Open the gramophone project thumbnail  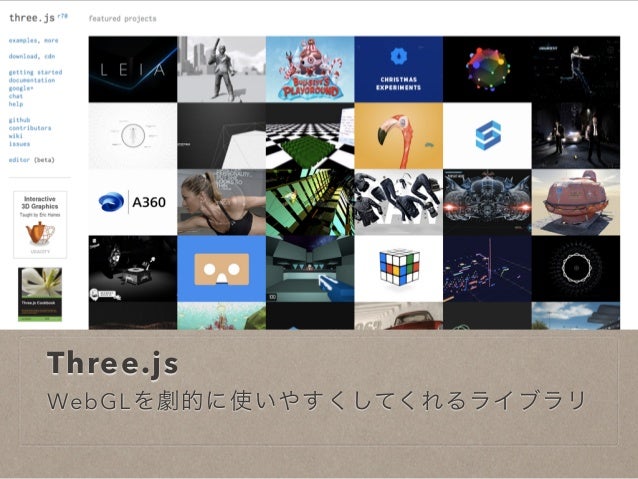click(133, 269)
